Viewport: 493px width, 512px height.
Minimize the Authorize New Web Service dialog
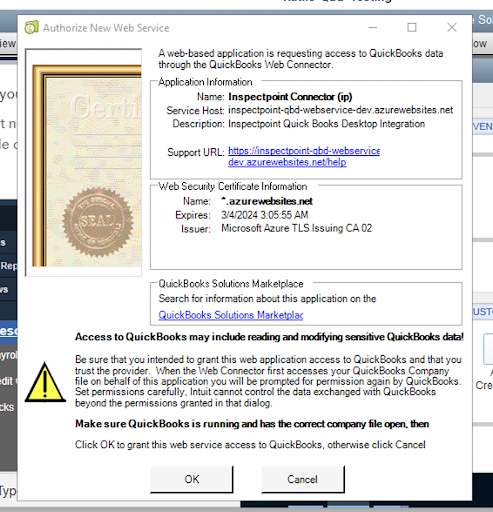[373, 27]
